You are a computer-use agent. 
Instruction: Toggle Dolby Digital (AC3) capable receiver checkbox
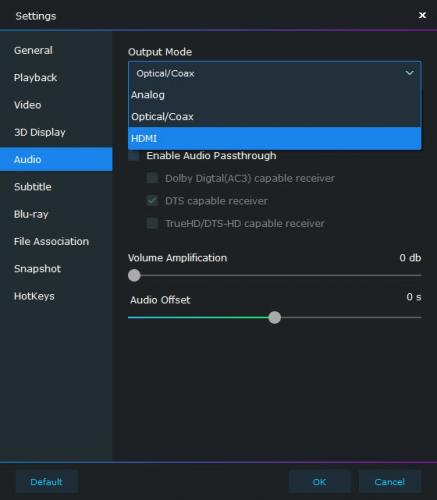(152, 178)
